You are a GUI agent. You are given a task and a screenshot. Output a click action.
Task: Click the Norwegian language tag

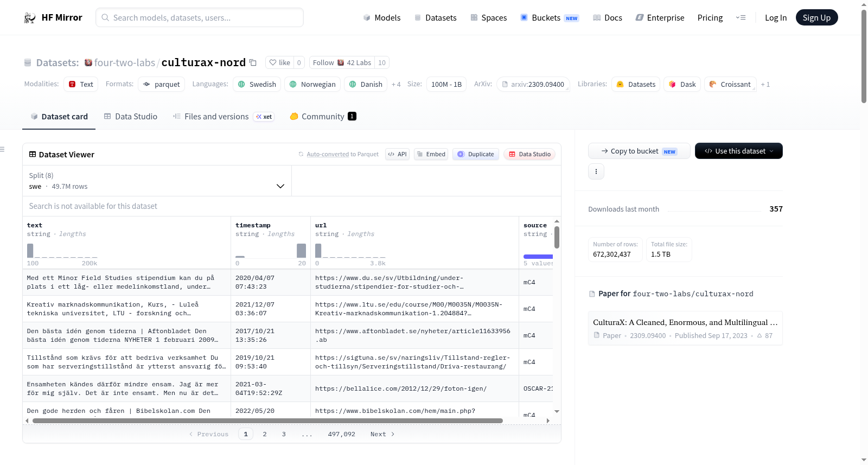(312, 84)
